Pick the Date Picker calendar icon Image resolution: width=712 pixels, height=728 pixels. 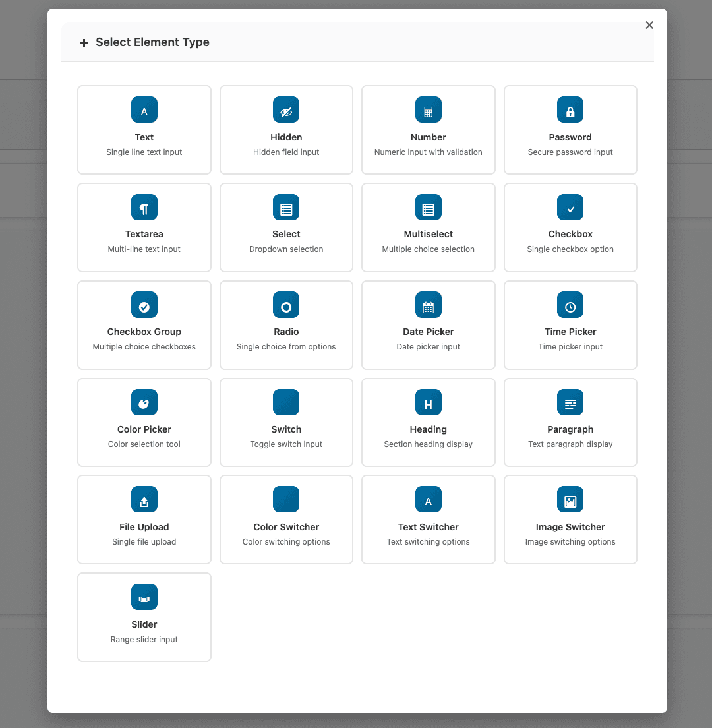[x=429, y=305]
